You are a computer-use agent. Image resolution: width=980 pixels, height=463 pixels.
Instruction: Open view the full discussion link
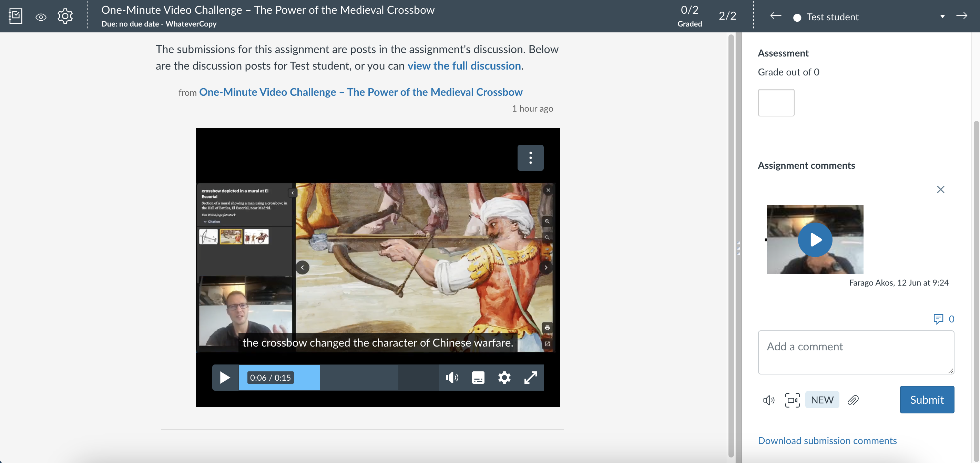[463, 65]
